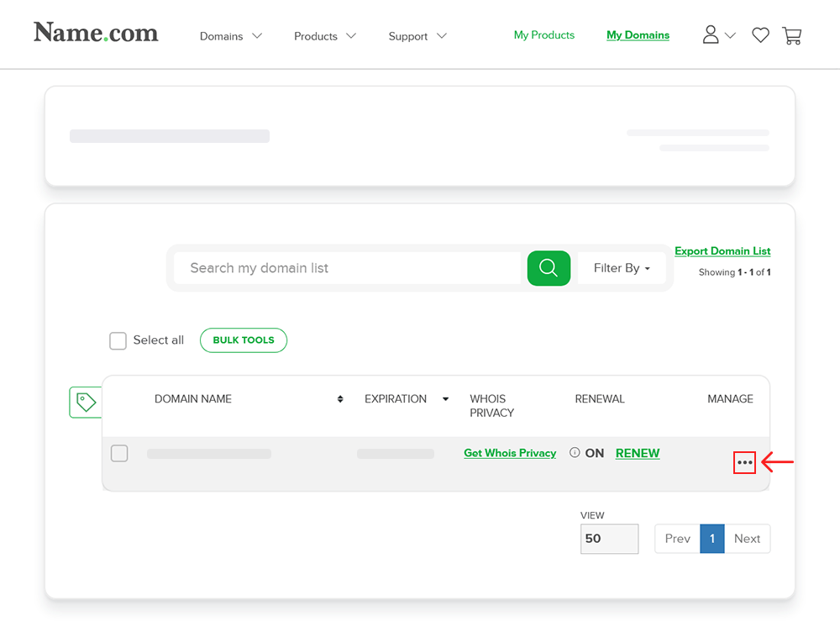Click the Domain Name column header
840x632 pixels.
click(193, 399)
